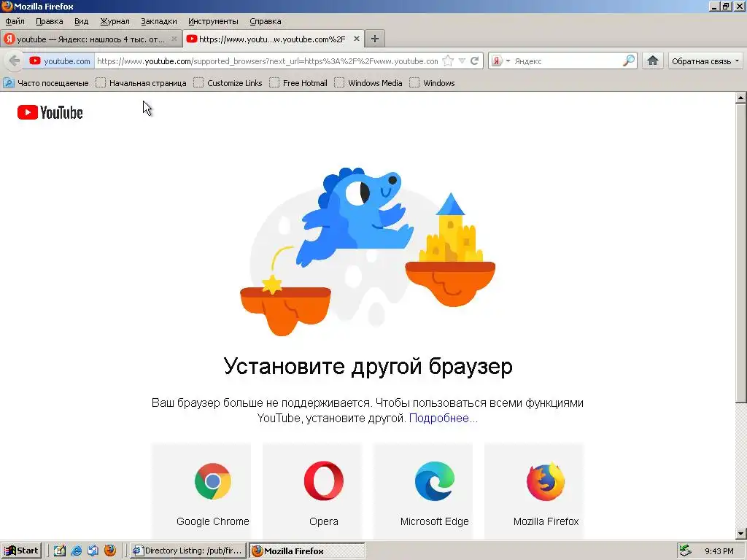Open the Windows Media bookmark

point(368,83)
